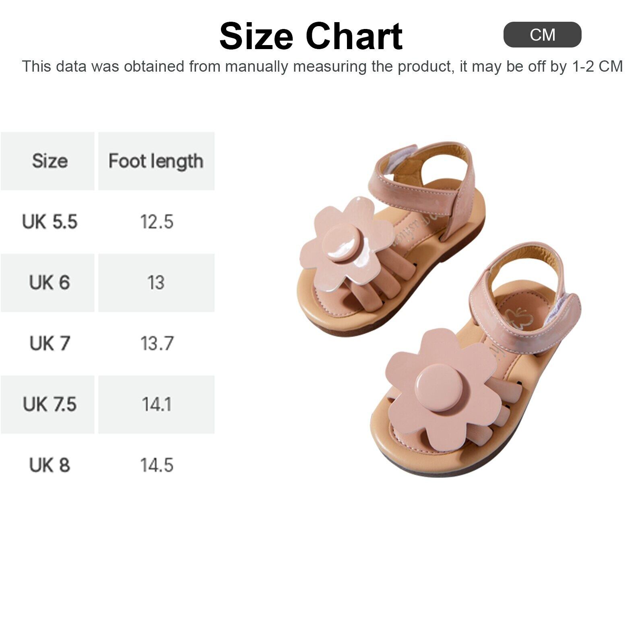Click the flower on the upper sandal
Image resolution: width=644 pixels, height=644 pixels.
(x=346, y=244)
